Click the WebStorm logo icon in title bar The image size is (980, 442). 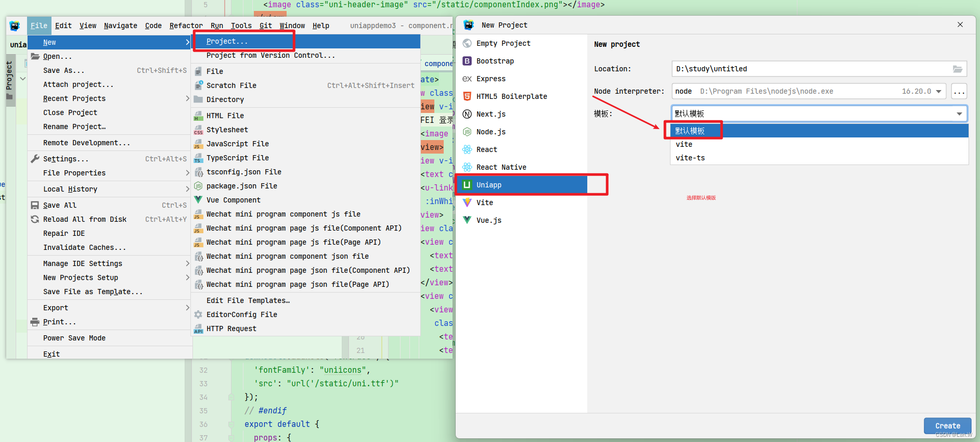pos(15,26)
